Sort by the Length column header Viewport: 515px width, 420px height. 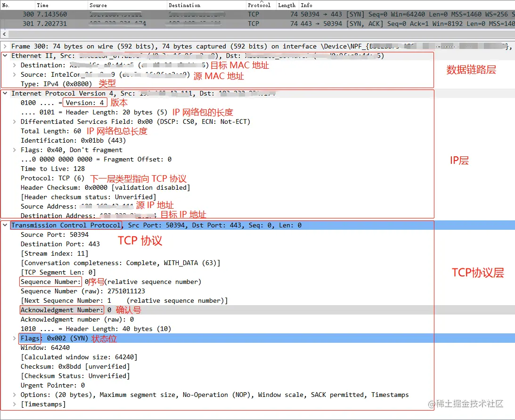(x=287, y=5)
